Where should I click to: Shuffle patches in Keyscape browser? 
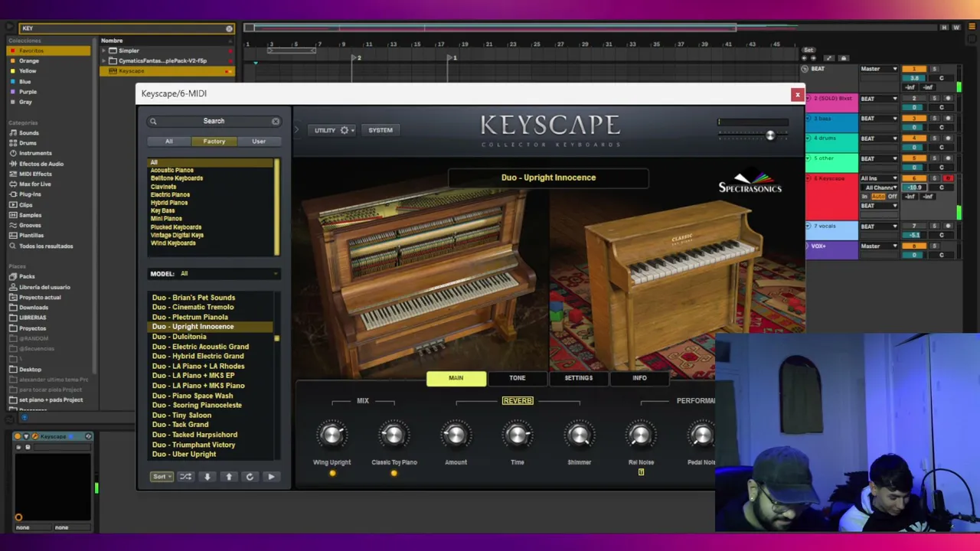point(185,477)
